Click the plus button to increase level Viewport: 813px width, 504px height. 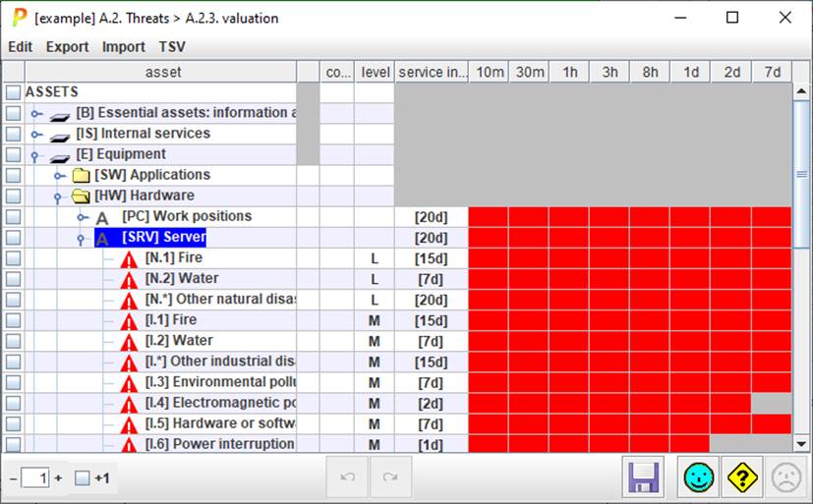point(58,478)
